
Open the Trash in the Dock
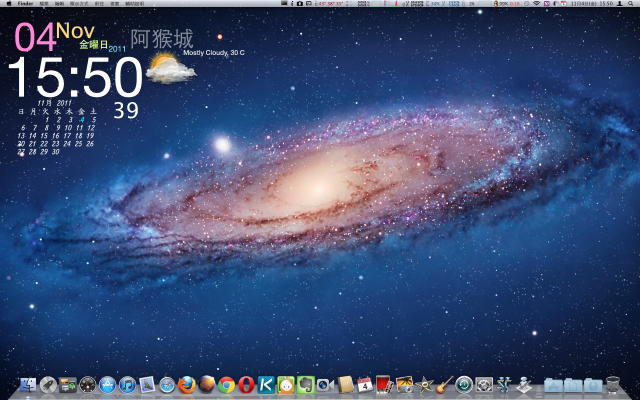(613, 385)
